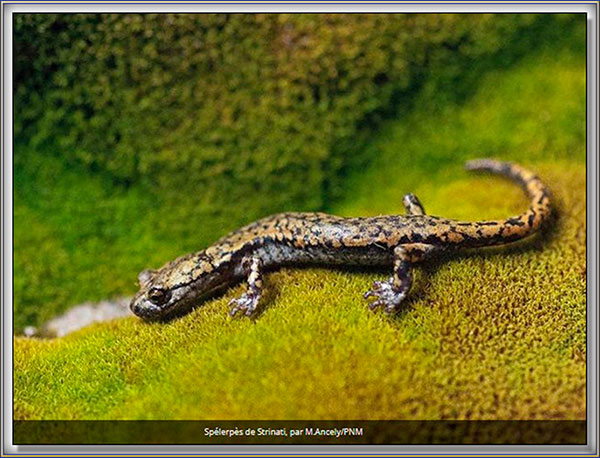Click the salamander's eye
Screen dimensions: 600x458
tap(158, 295)
